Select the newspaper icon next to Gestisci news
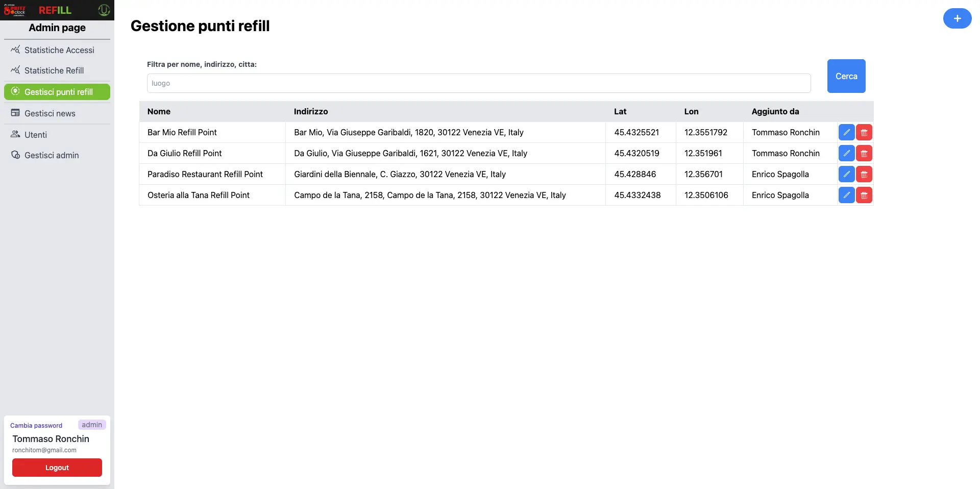The image size is (980, 489). [16, 113]
